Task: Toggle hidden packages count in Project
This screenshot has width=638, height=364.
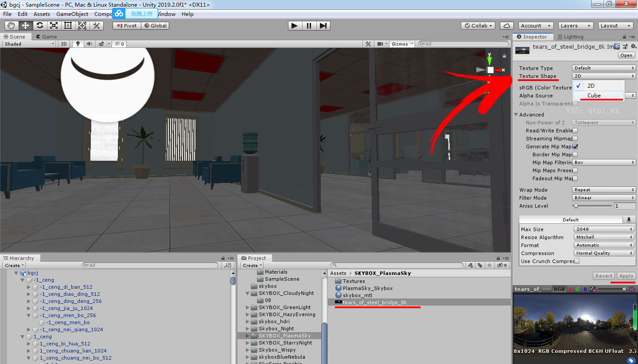Action: [x=502, y=265]
